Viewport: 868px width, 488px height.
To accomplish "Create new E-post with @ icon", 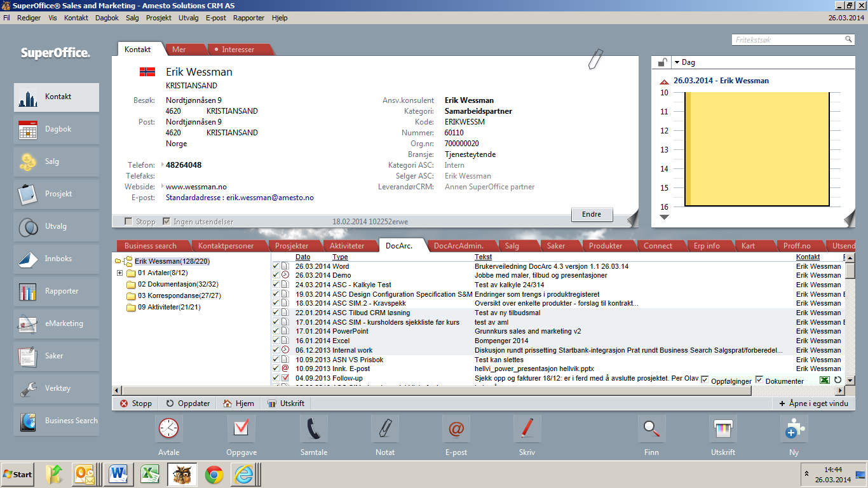I will point(456,429).
